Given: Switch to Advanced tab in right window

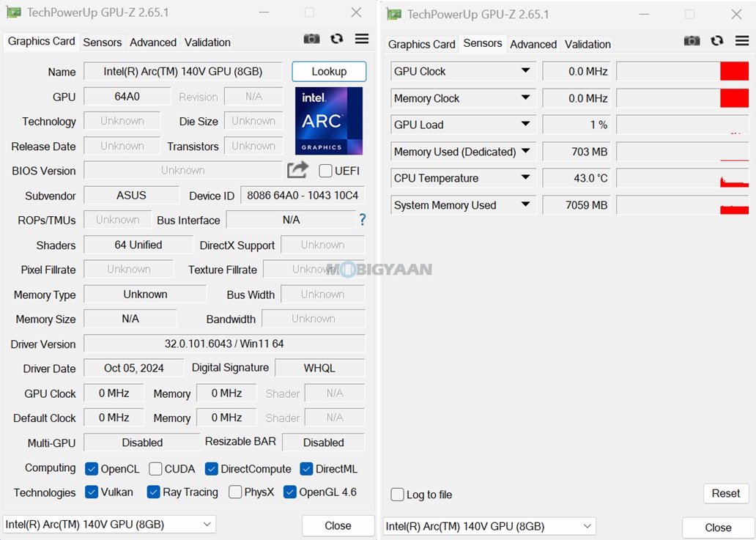Looking at the screenshot, I should point(533,45).
